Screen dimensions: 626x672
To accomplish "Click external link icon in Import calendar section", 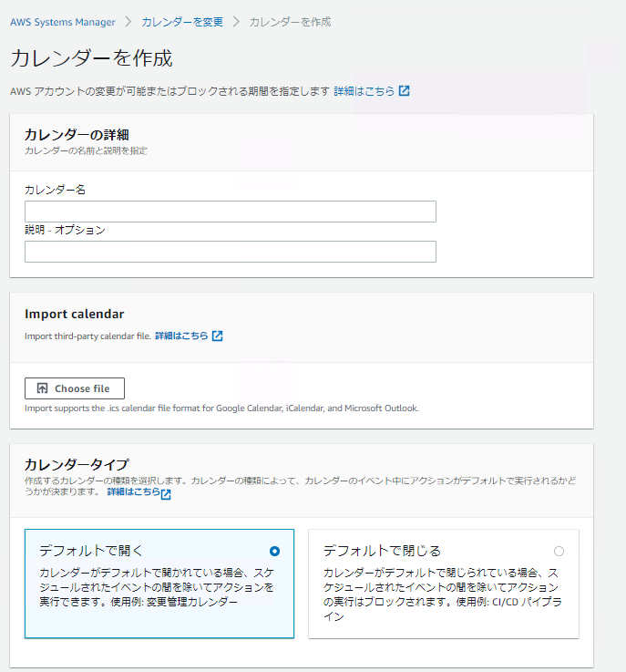I will (x=217, y=336).
